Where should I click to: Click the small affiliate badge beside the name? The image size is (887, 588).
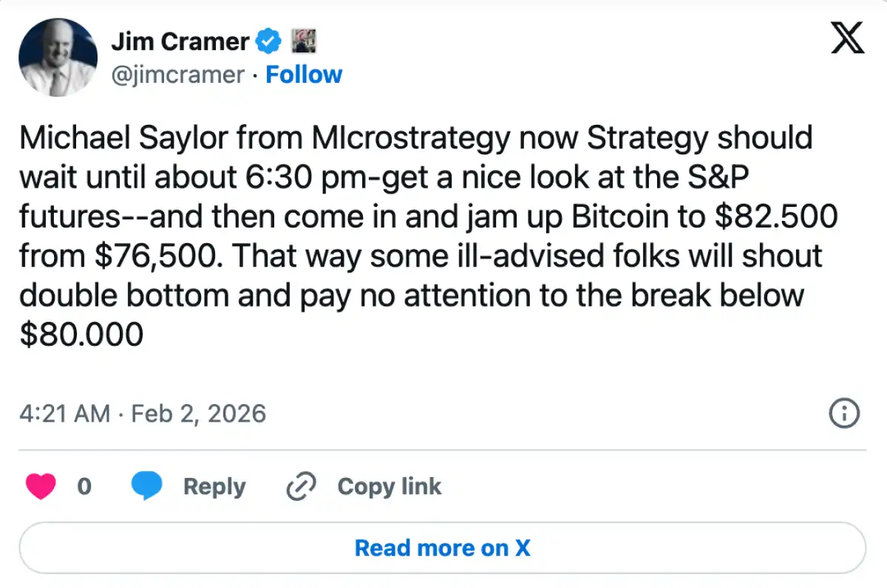303,41
